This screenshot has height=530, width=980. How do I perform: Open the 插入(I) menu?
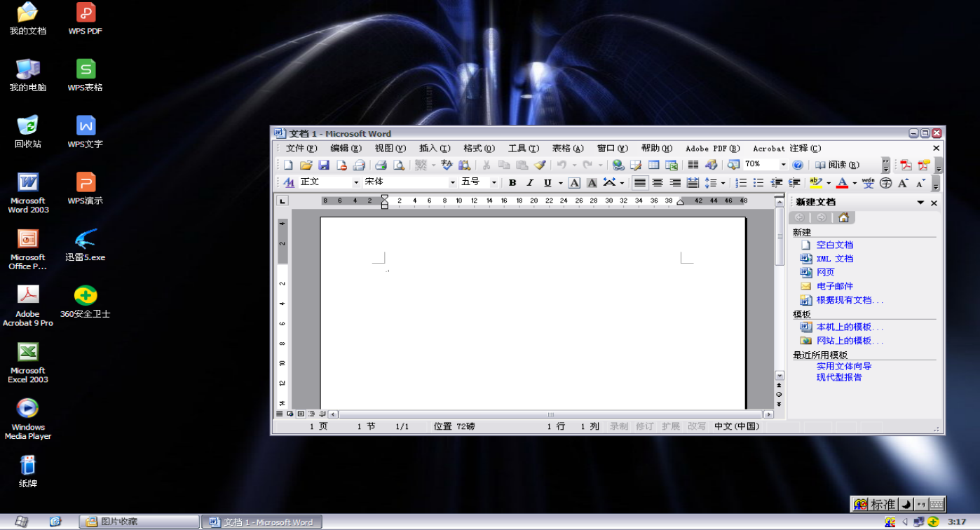pyautogui.click(x=435, y=149)
